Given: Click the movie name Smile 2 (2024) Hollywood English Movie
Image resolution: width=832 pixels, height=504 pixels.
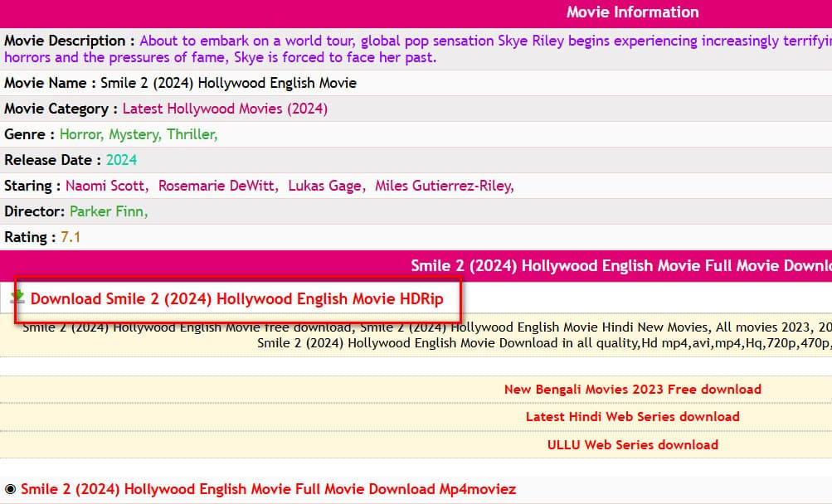Looking at the screenshot, I should pos(229,83).
